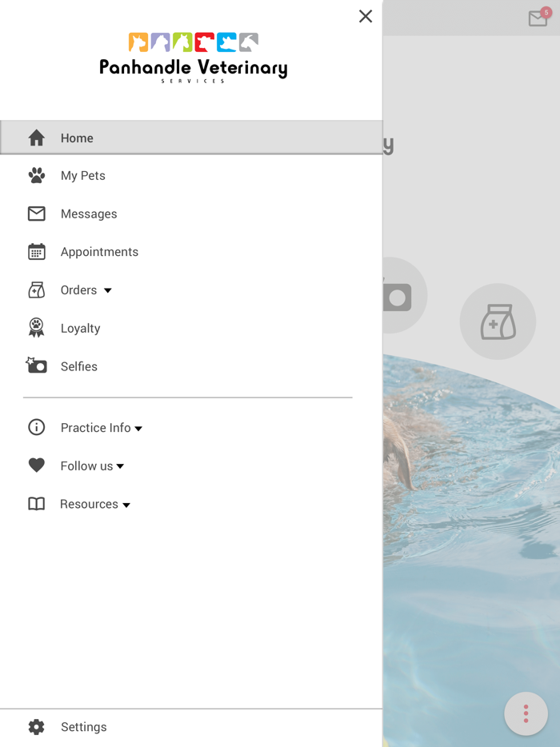This screenshot has width=560, height=747.
Task: Open the three-dot floating action button
Action: [x=526, y=713]
